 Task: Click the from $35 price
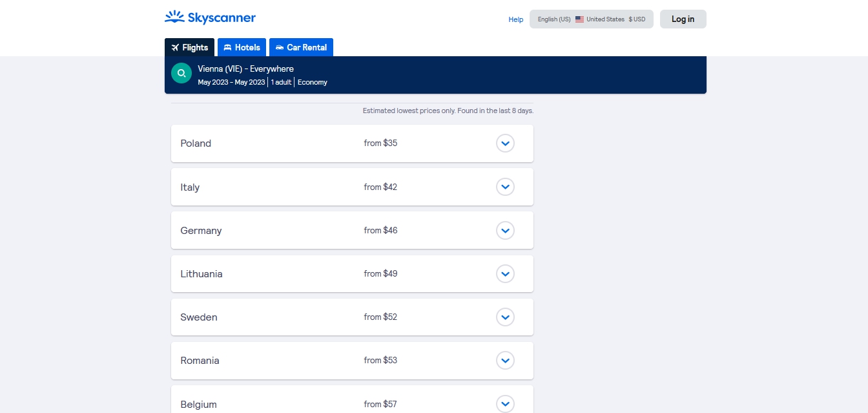(x=380, y=143)
